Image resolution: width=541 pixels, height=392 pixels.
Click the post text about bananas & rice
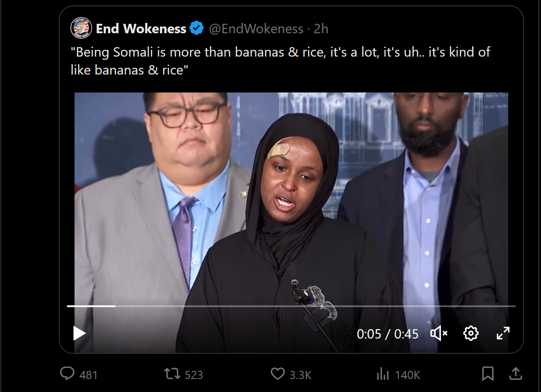point(281,61)
